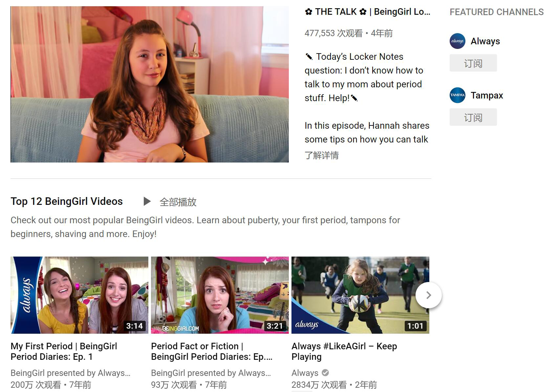
Task: Click Tampax channel name in Featured Channels
Action: (486, 95)
